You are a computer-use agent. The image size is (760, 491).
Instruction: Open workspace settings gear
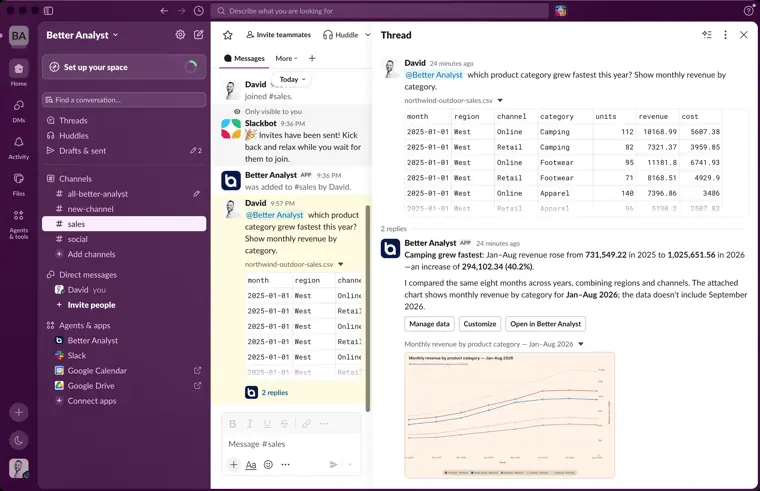(x=180, y=34)
